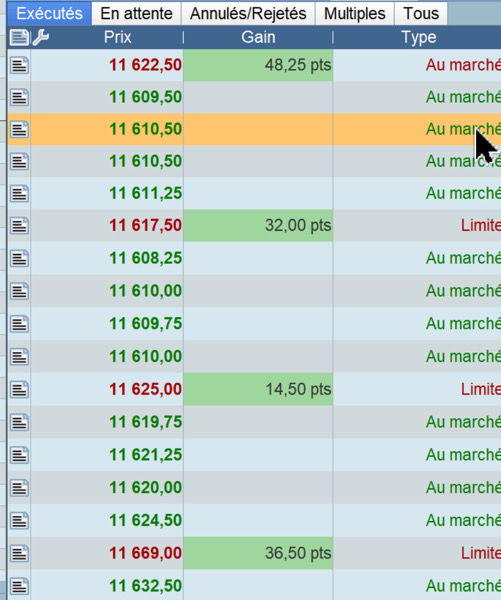Click the document icon in the header row

pyautogui.click(x=19, y=38)
